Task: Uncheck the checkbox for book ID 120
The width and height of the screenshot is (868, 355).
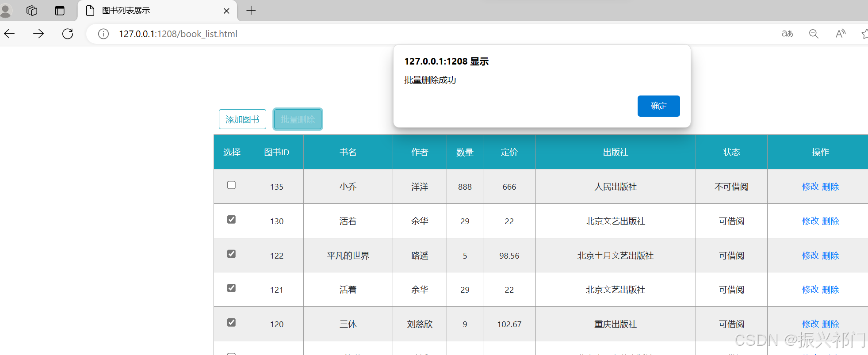Action: 231,323
